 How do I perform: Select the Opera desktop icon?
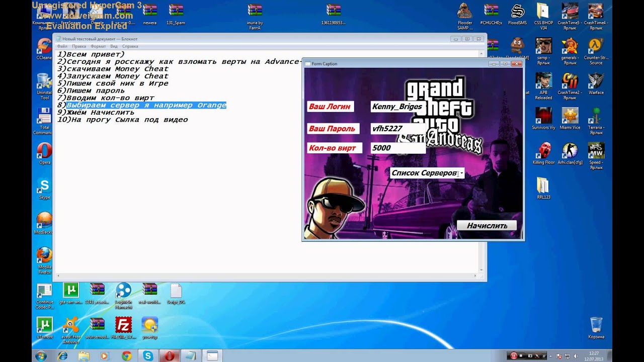(x=44, y=154)
